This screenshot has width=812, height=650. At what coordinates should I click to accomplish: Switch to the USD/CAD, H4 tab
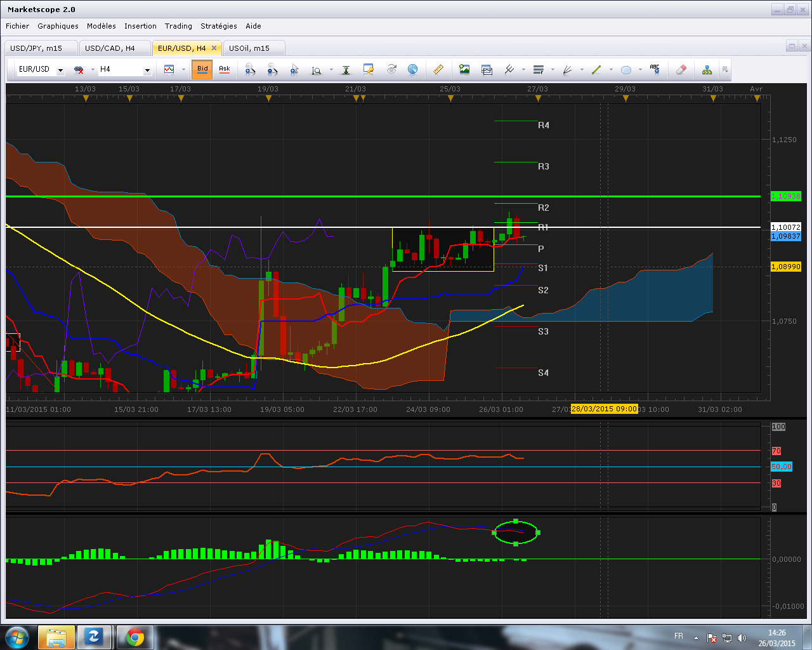point(110,48)
